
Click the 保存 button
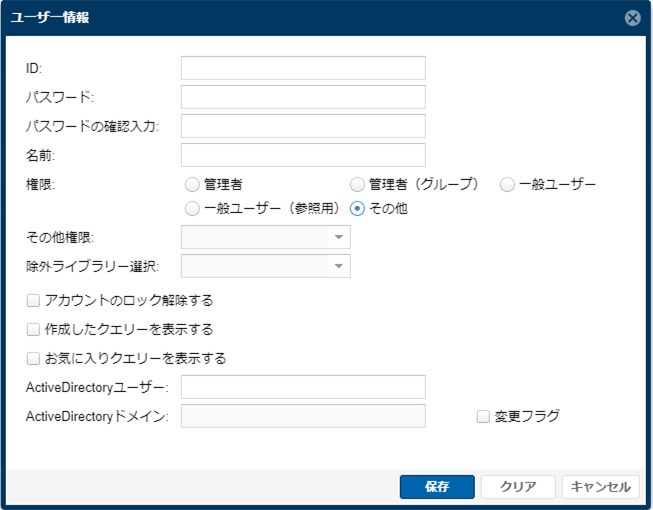coord(437,487)
